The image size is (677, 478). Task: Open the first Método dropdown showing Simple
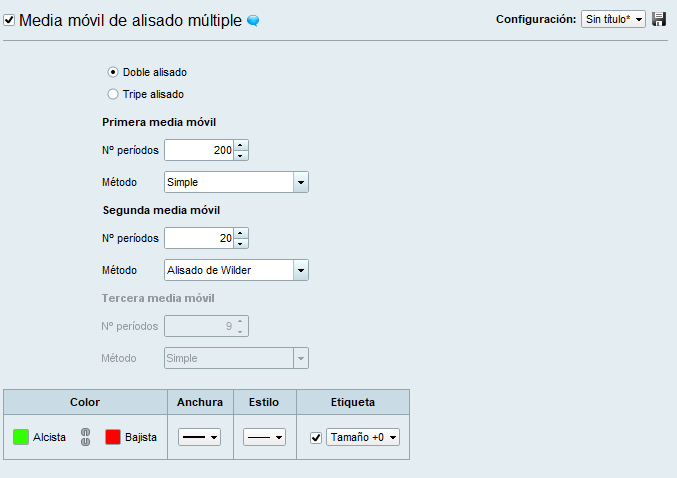point(236,182)
